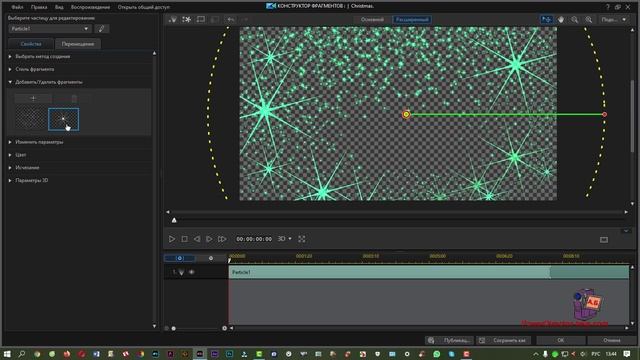The height and width of the screenshot is (360, 640).
Task: Click the trash delete fragment button
Action: click(74, 98)
